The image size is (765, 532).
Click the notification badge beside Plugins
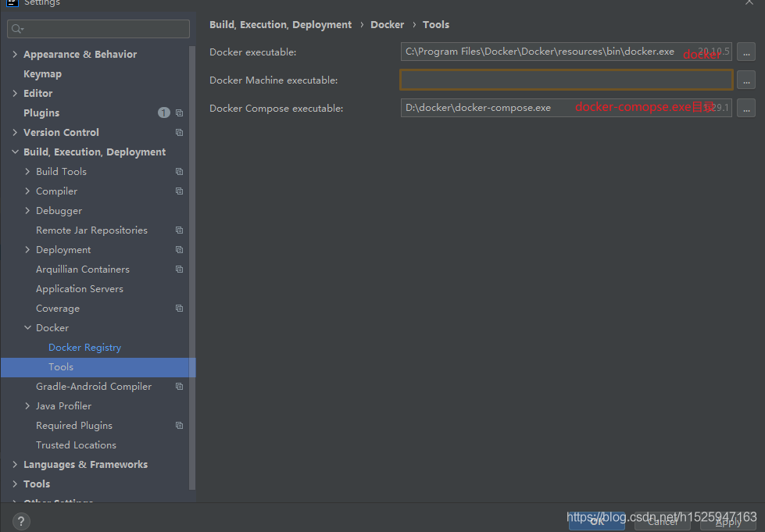click(164, 112)
